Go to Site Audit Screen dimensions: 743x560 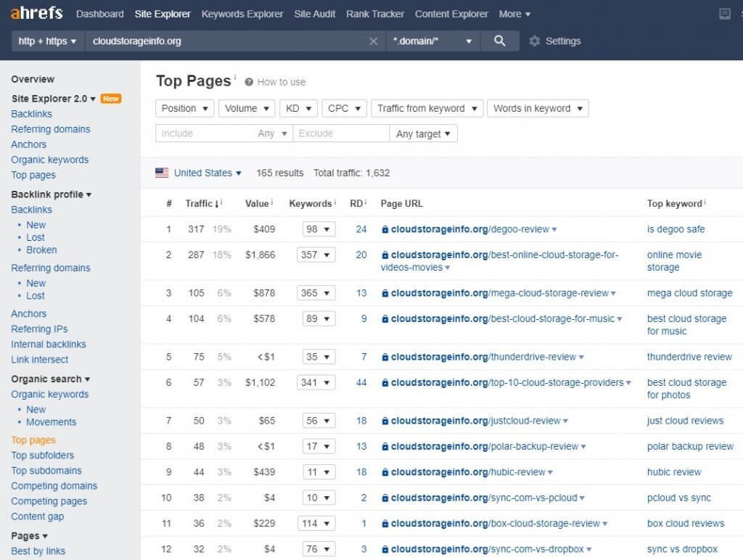(315, 15)
